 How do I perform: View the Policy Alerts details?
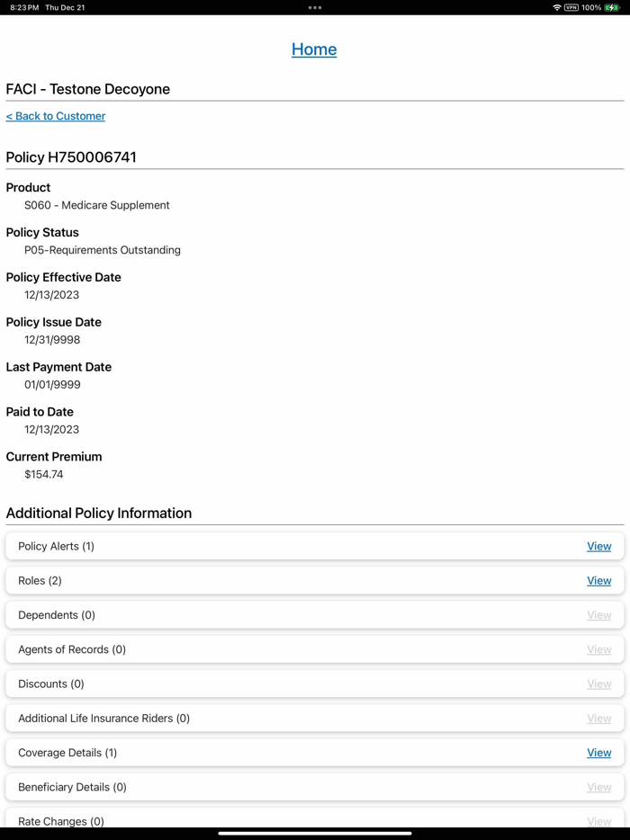(599, 546)
